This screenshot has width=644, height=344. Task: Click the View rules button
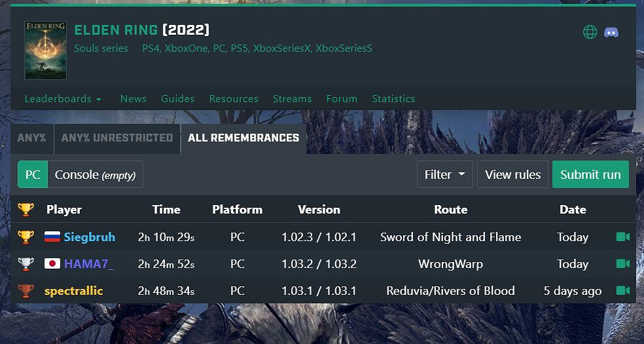[x=512, y=174]
